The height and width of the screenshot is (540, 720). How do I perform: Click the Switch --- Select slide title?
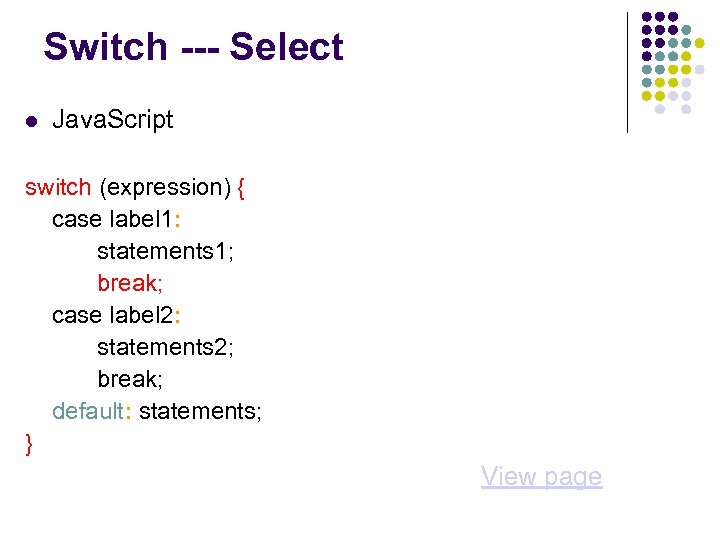193,47
